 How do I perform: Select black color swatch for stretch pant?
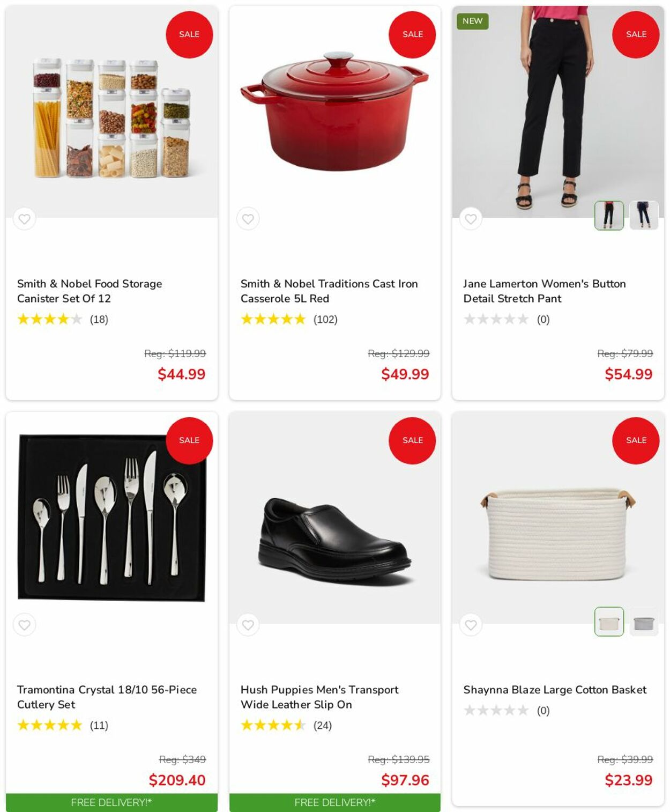(x=609, y=216)
